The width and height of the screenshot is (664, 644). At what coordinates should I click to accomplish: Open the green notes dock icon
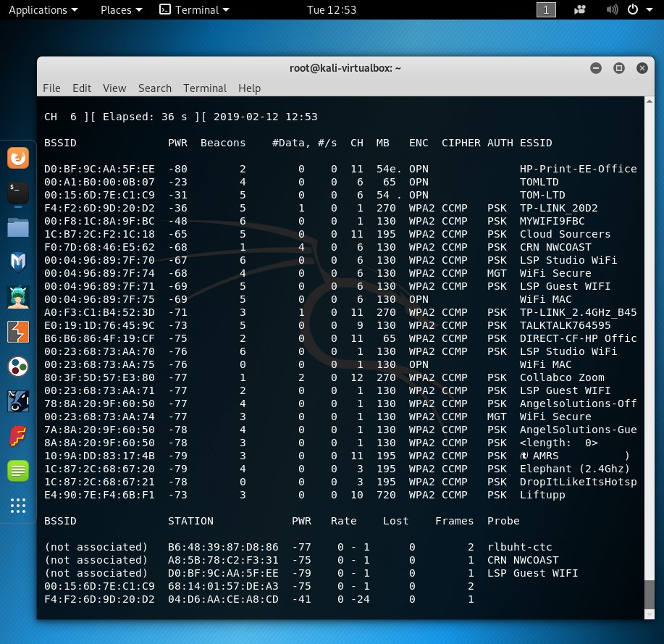click(18, 471)
